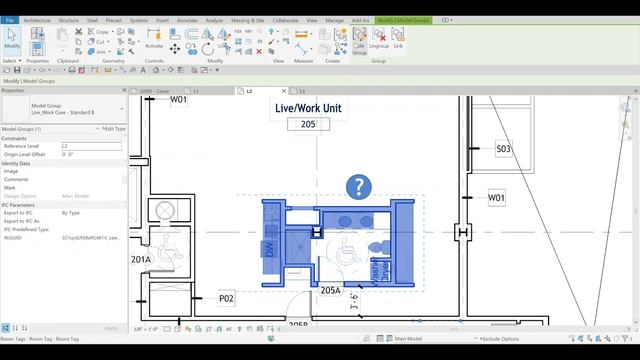640x360 pixels.
Task: Click the Create Group icon
Action: pyautogui.click(x=340, y=35)
